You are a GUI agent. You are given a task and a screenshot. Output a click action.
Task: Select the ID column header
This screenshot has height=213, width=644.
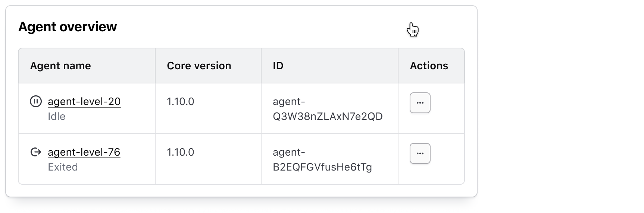pos(278,66)
